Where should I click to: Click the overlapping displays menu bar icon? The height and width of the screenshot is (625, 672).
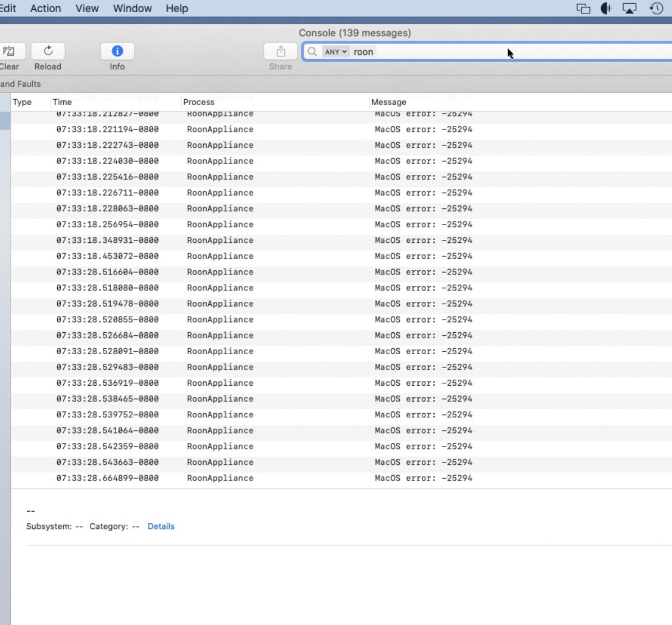583,8
